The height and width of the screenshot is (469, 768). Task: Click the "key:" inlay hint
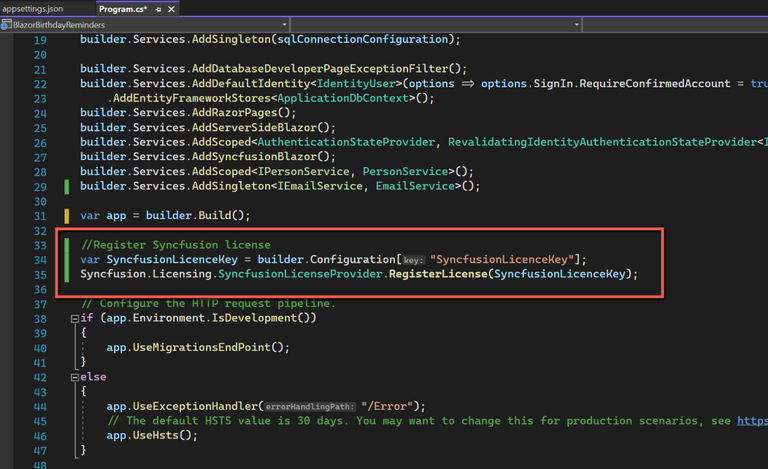[413, 259]
